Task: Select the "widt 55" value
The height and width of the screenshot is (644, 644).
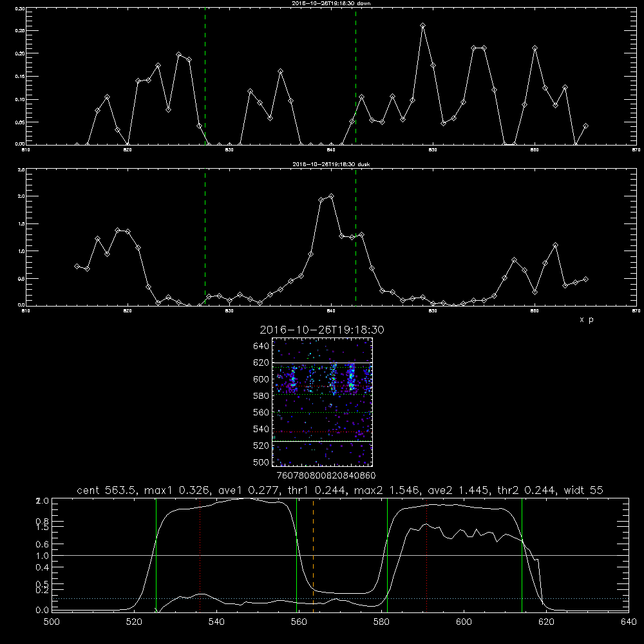Action: (583, 490)
